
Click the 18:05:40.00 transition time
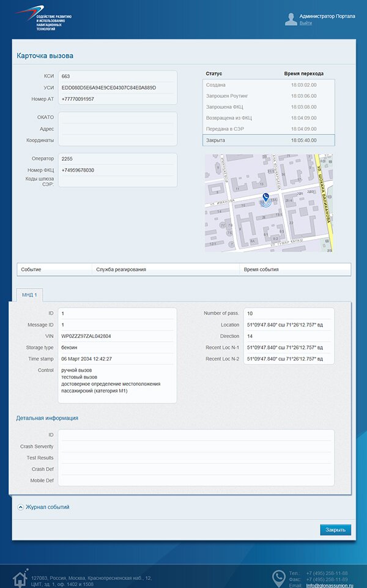coord(303,140)
